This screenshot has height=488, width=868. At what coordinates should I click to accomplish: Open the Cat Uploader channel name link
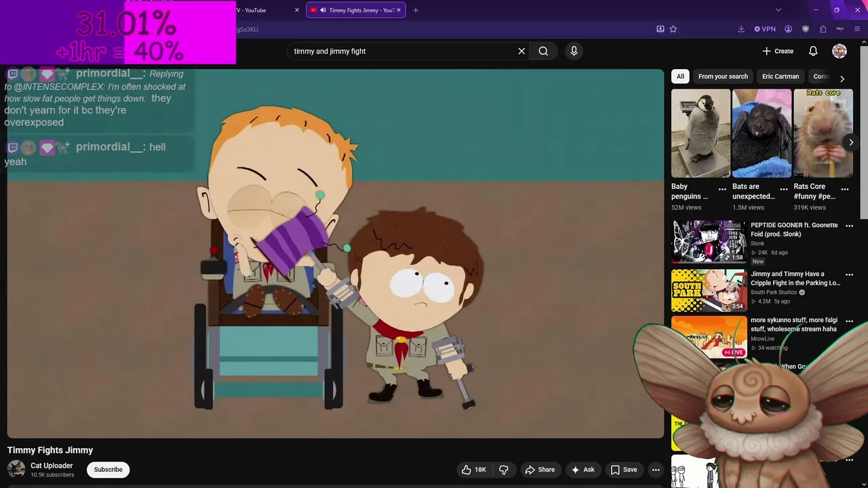tap(52, 466)
